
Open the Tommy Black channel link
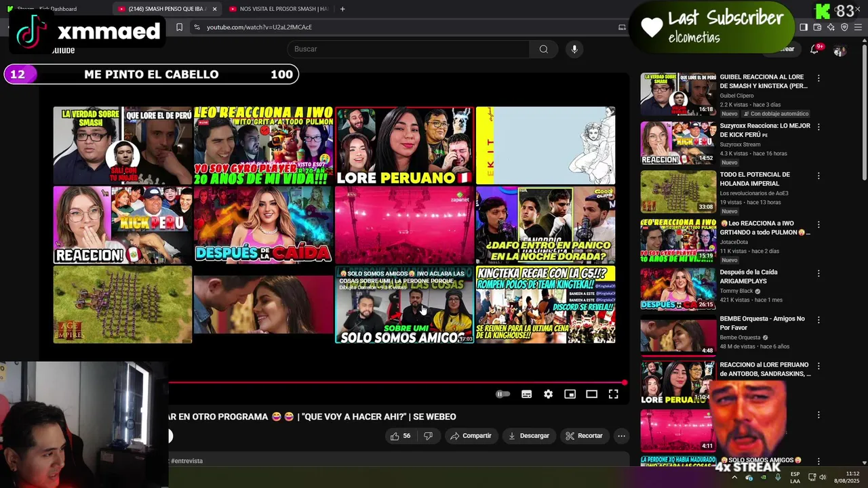point(736,291)
